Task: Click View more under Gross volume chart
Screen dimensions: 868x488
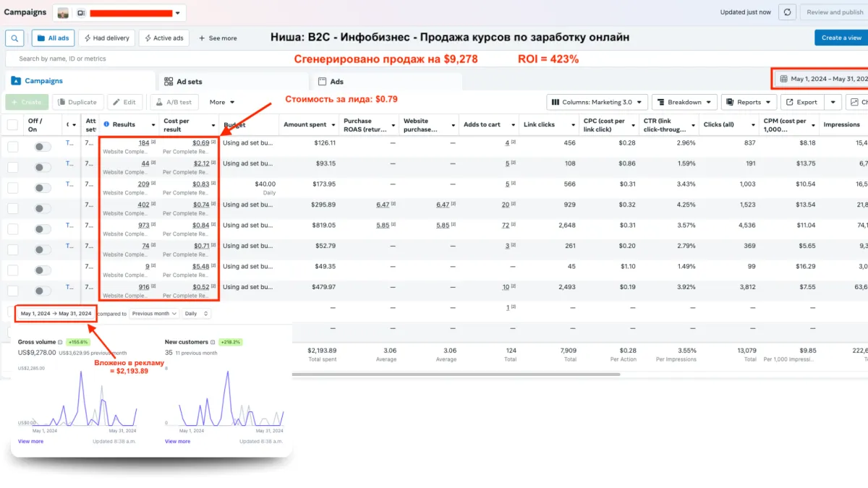Action: (30, 441)
